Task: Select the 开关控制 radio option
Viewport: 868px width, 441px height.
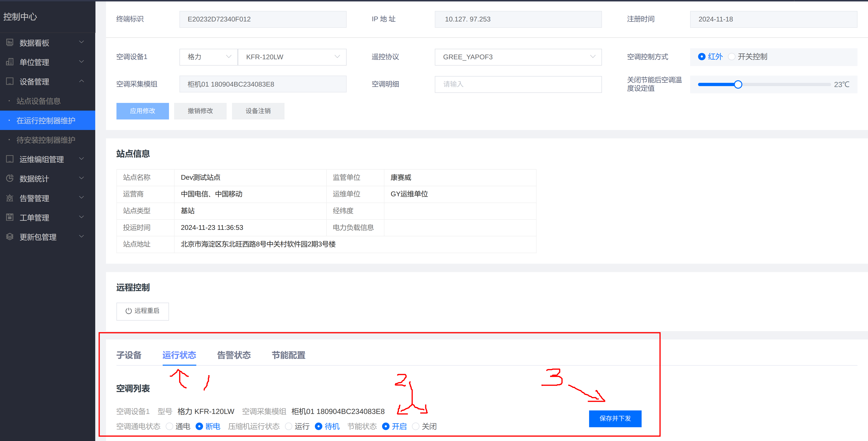Action: [x=731, y=57]
